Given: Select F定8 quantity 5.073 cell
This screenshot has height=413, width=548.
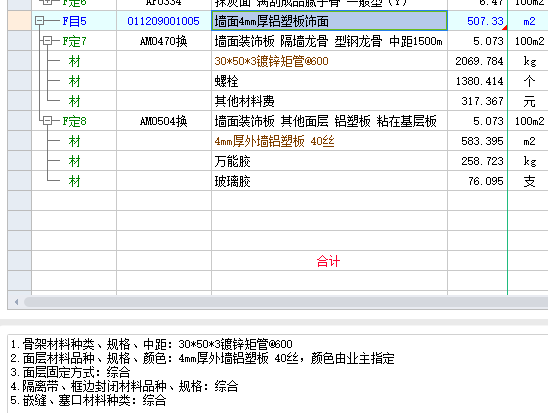Looking at the screenshot, I should pos(477,121).
